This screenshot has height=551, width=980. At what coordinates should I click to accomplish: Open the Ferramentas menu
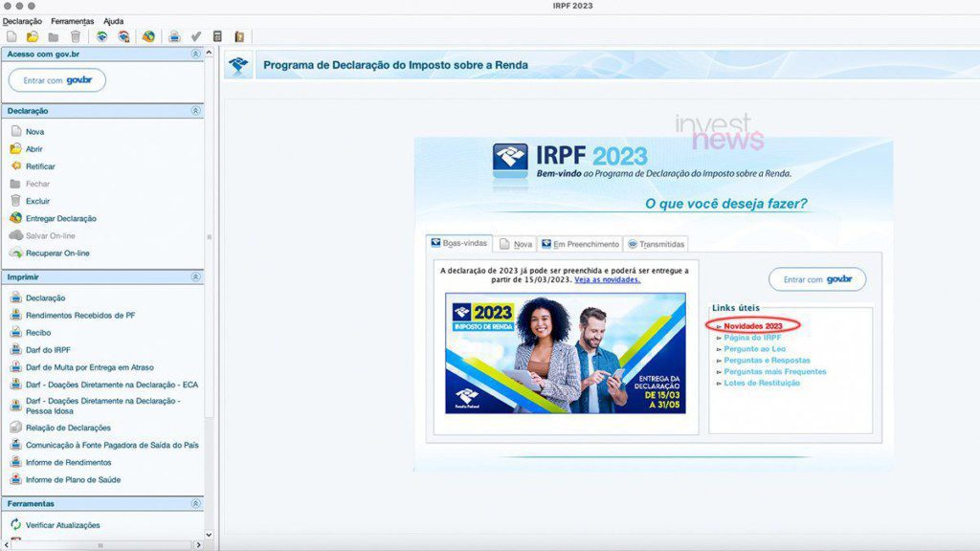click(73, 21)
